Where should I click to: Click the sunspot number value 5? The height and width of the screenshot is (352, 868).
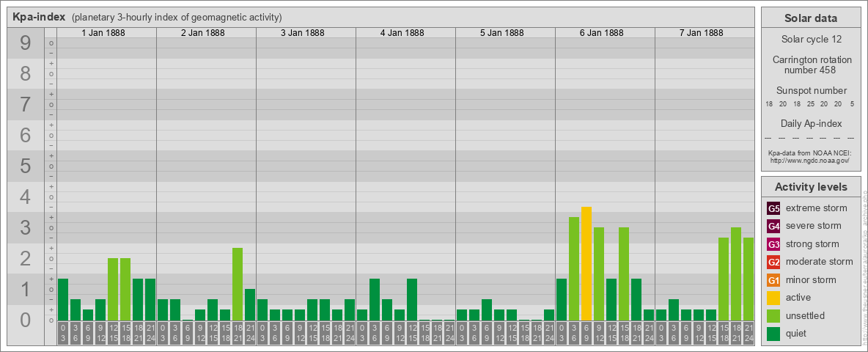(852, 104)
